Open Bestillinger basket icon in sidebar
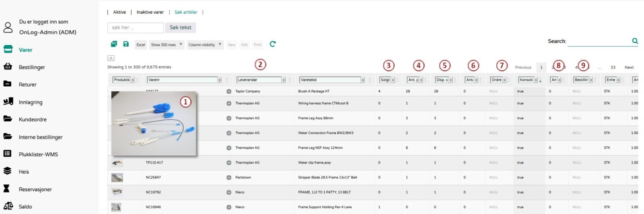 (x=8, y=67)
